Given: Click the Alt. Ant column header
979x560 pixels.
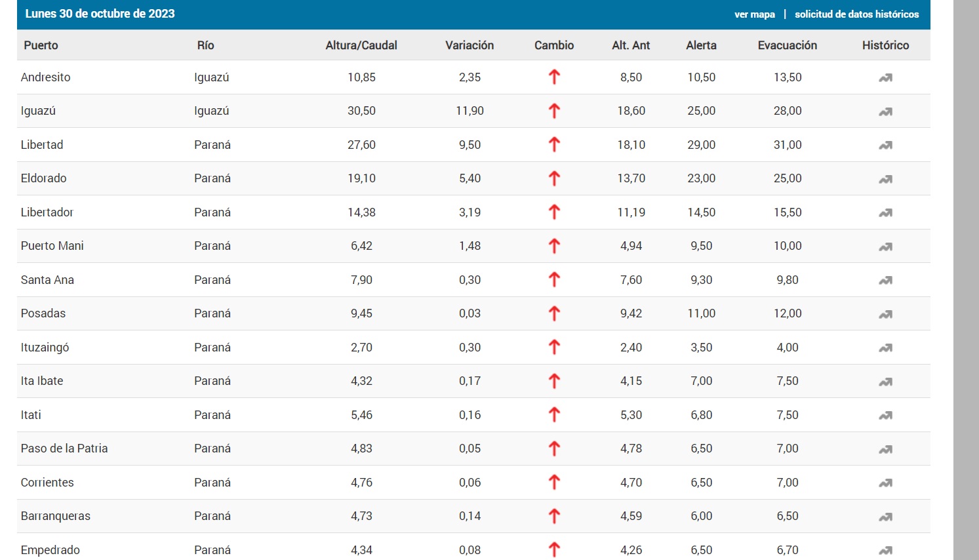Looking at the screenshot, I should click(631, 45).
